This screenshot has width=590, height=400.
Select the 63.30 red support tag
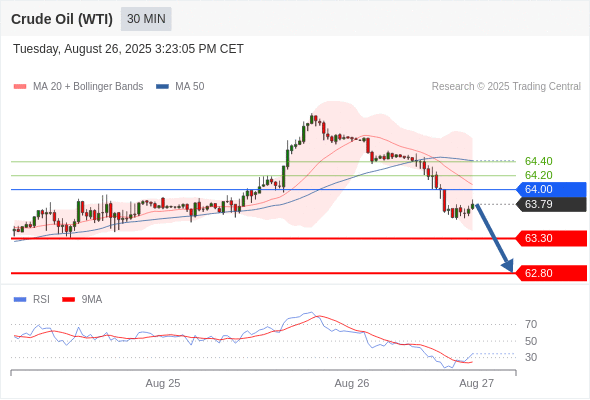tap(551, 239)
